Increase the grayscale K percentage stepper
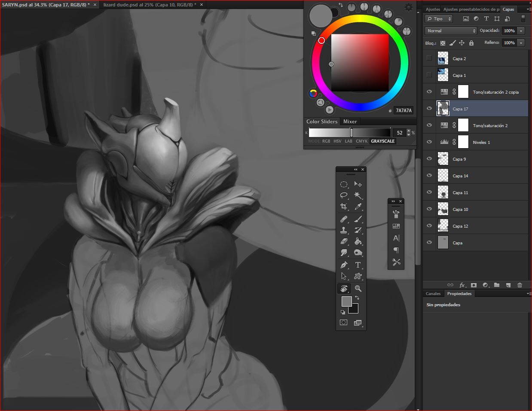Screen dimensions: 532x411 409,131
